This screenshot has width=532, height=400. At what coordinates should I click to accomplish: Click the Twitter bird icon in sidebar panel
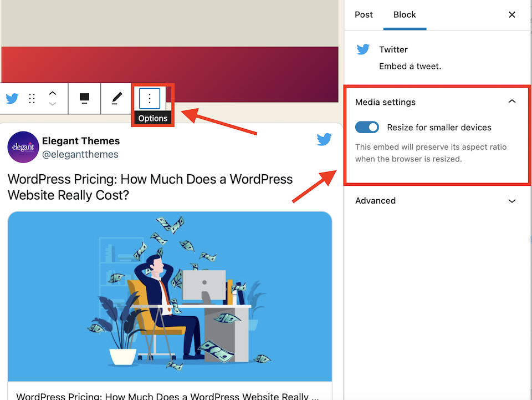coord(363,49)
